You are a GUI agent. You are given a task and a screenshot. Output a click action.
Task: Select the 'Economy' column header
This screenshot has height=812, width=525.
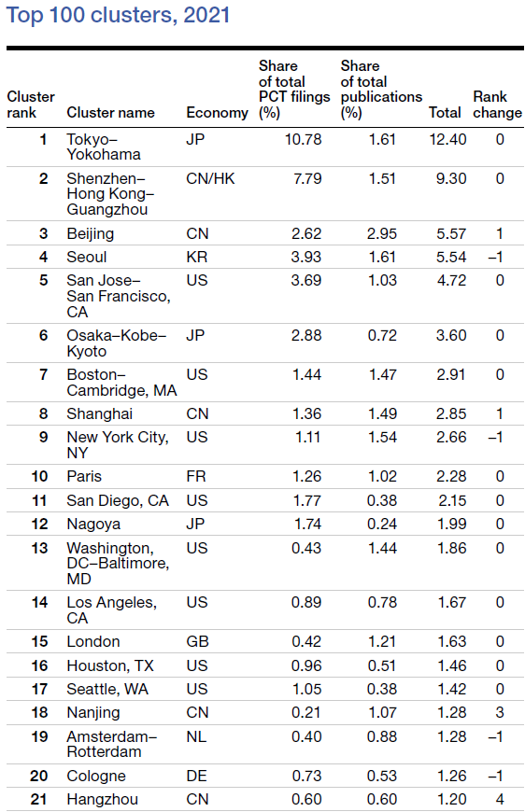(x=217, y=112)
